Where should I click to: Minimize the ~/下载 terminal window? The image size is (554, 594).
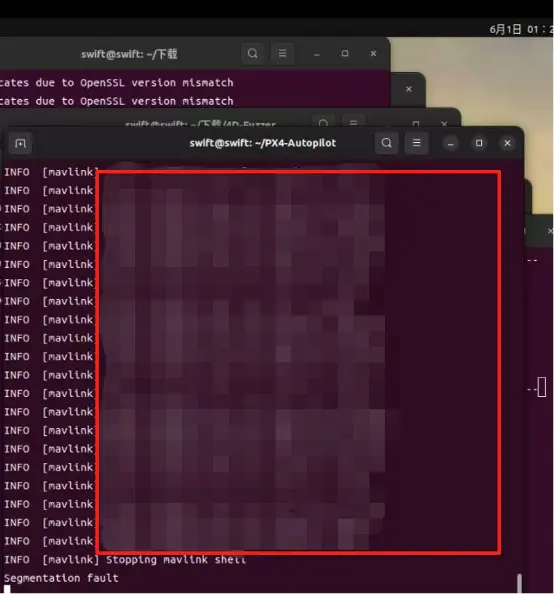pyautogui.click(x=317, y=54)
